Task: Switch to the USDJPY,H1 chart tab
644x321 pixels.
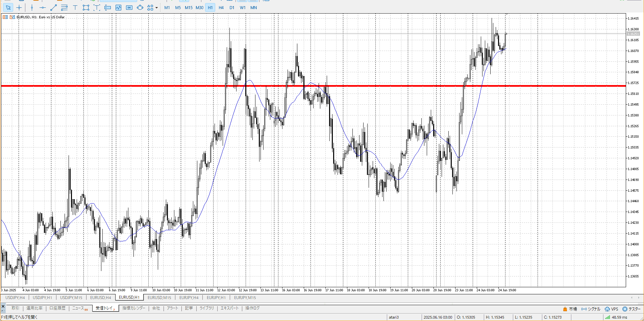Action: tap(42, 297)
